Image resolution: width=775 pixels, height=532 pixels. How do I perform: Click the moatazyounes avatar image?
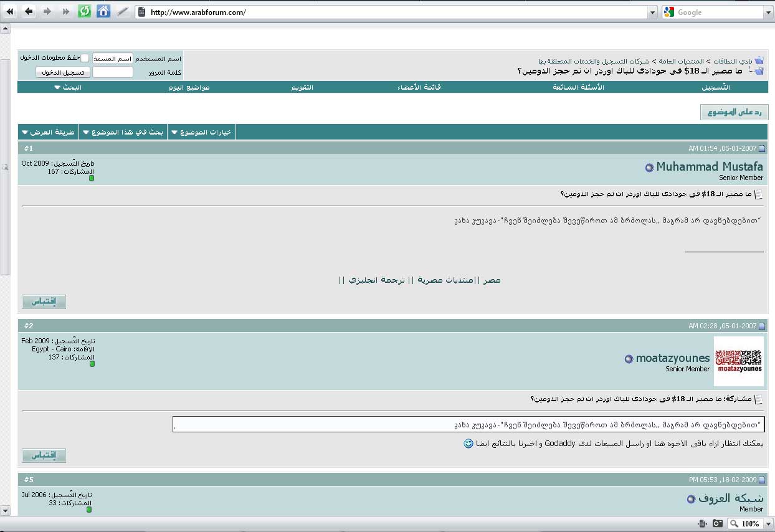point(739,361)
